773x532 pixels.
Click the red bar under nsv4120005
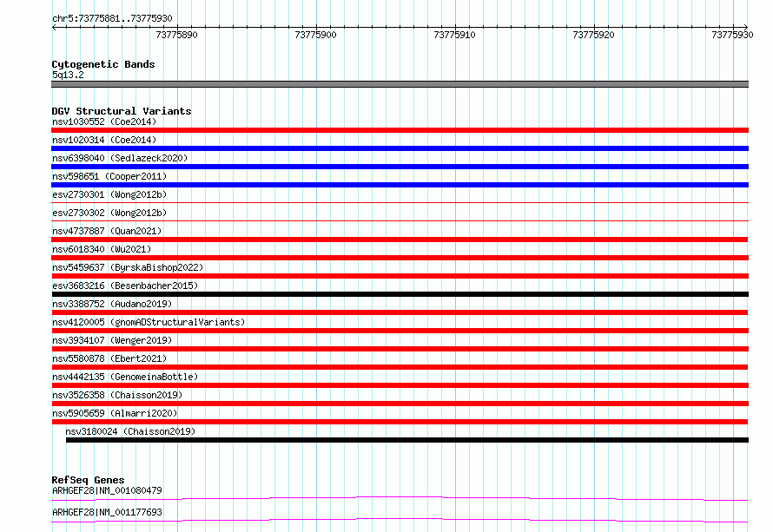pyautogui.click(x=400, y=331)
